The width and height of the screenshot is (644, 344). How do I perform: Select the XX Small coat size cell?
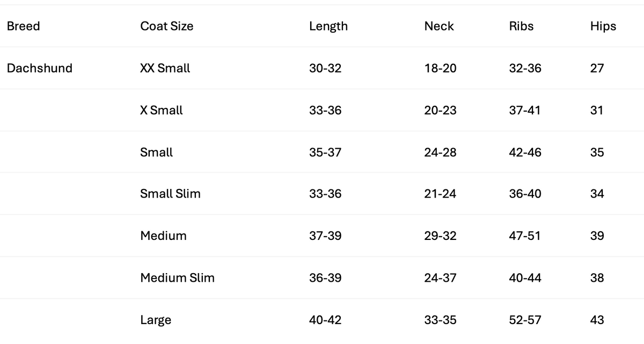165,68
